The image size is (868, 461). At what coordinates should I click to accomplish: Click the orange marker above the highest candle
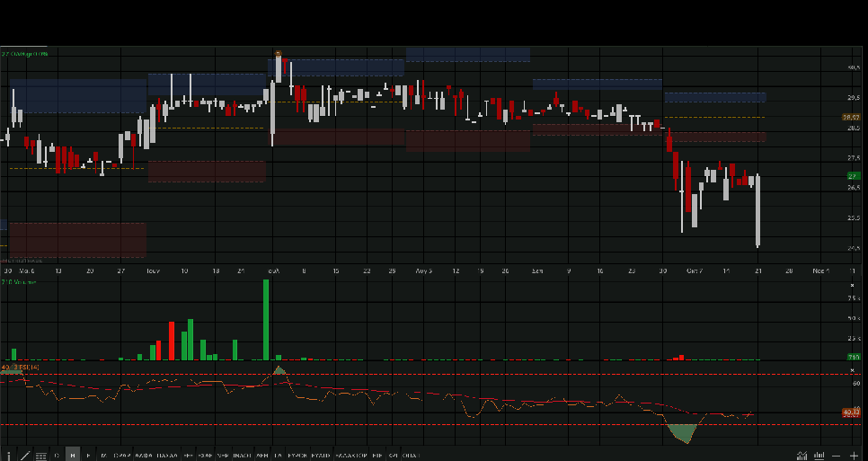tap(278, 55)
